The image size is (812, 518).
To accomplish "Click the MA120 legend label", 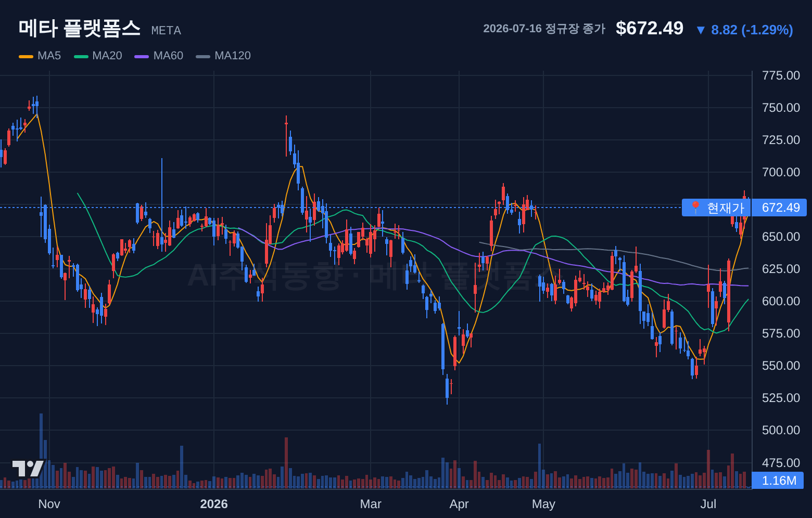I will (233, 56).
